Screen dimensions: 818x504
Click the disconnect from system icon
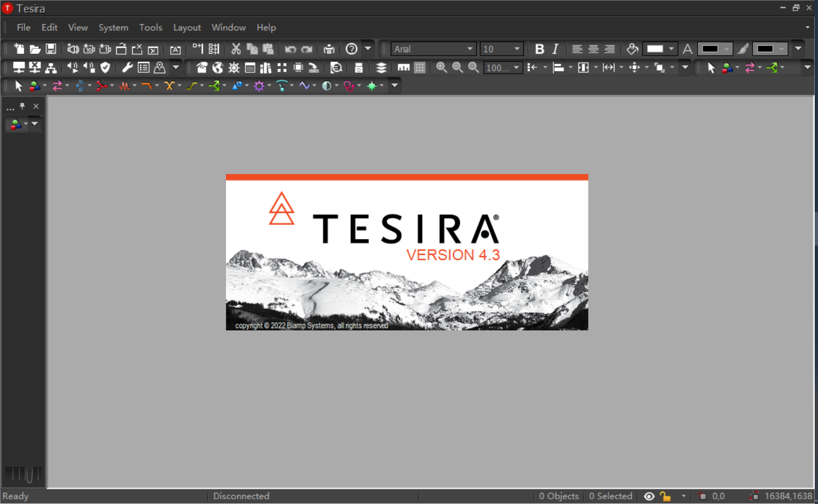point(35,68)
